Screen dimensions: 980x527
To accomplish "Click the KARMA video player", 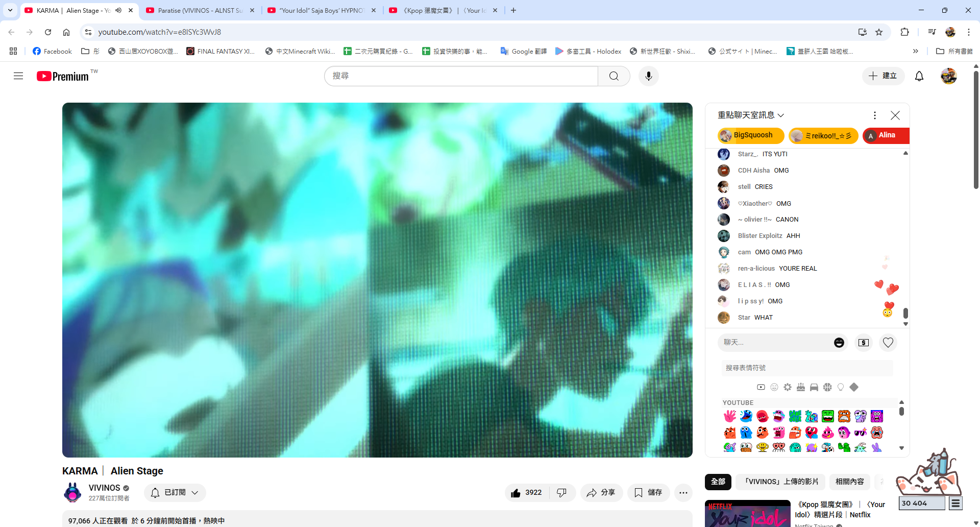I will coord(377,280).
